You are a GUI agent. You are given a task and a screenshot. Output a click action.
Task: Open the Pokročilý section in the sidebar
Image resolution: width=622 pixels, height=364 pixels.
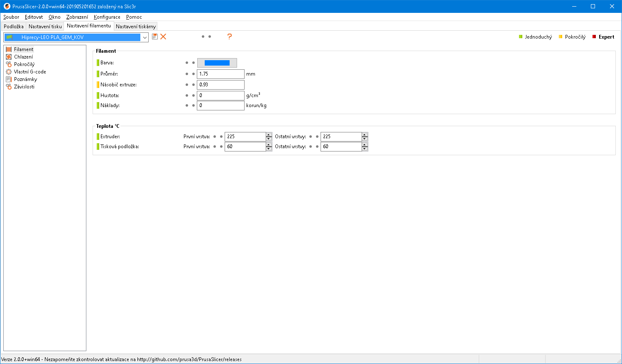point(24,64)
